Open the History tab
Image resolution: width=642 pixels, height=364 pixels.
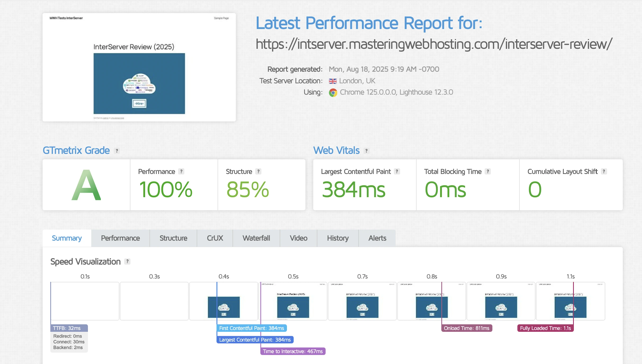click(x=338, y=238)
